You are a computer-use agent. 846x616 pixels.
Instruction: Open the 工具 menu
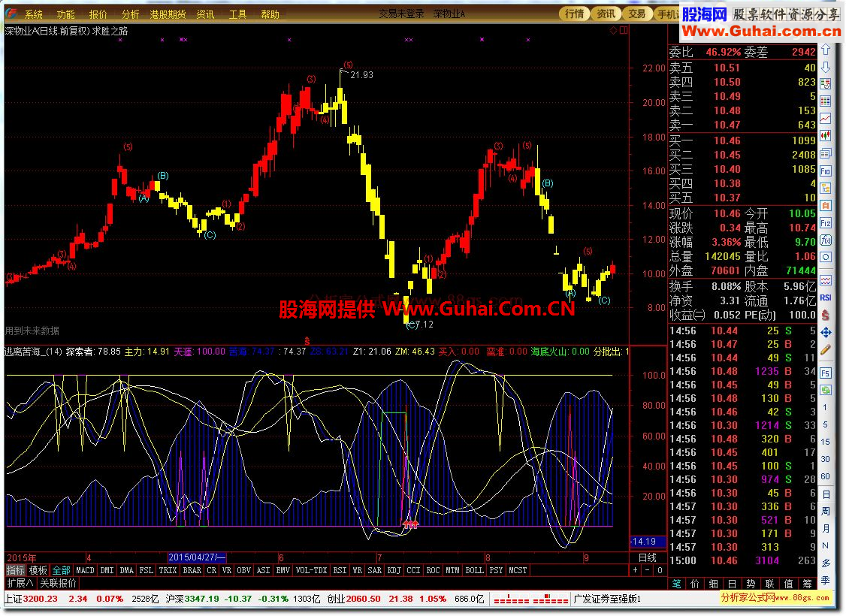pyautogui.click(x=237, y=14)
